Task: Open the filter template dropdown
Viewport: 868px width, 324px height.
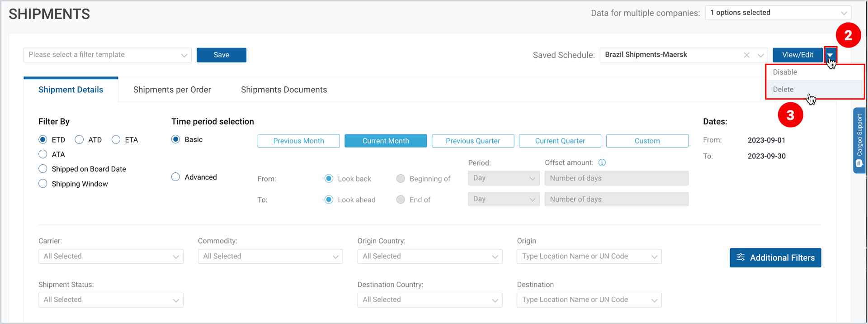Action: click(108, 55)
